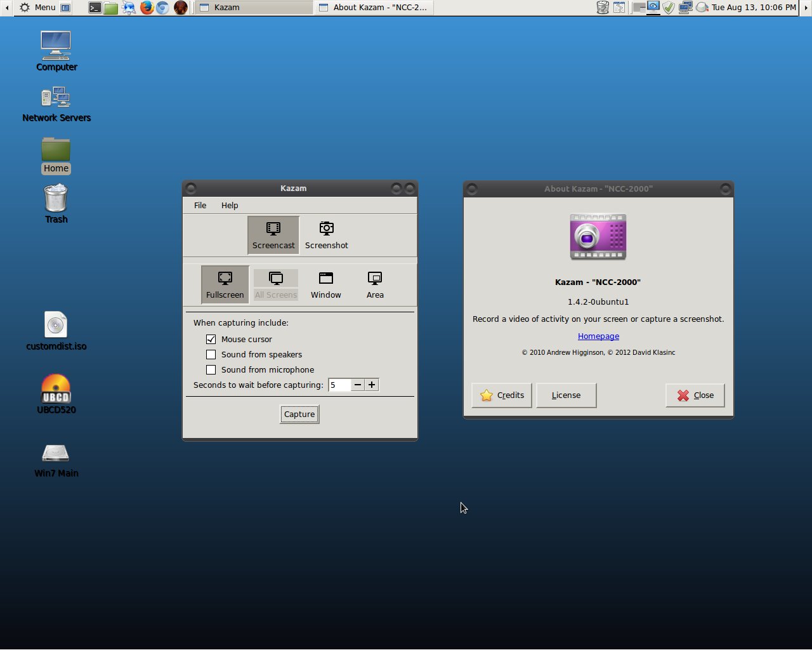This screenshot has width=812, height=650.
Task: Select Fullscreen capture mode
Action: (225, 284)
